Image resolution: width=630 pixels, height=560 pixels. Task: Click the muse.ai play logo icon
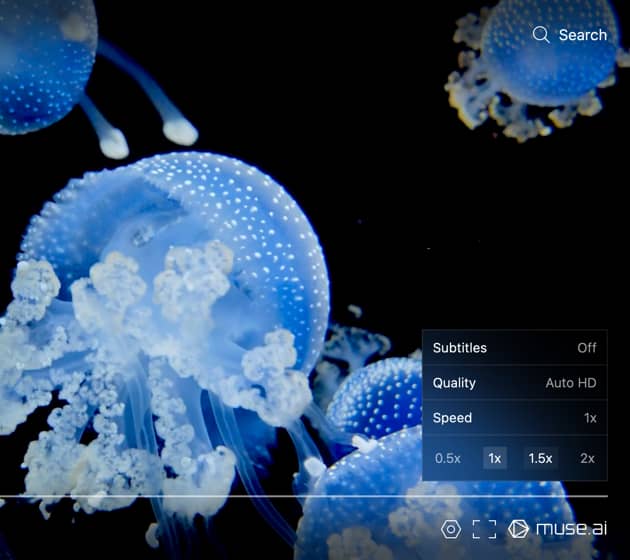518,529
